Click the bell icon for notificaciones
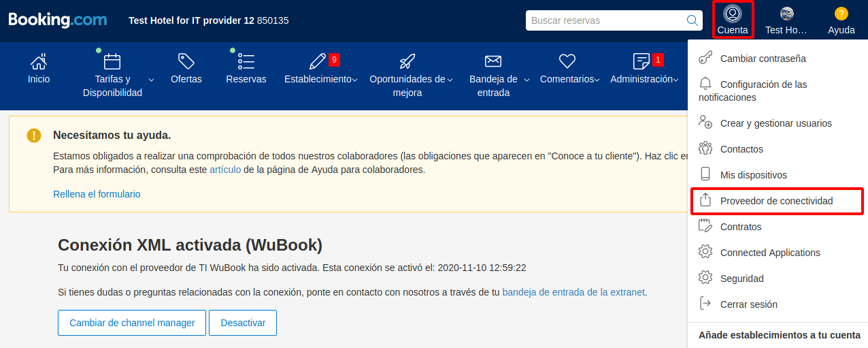Image resolution: width=868 pixels, height=348 pixels. click(x=705, y=84)
